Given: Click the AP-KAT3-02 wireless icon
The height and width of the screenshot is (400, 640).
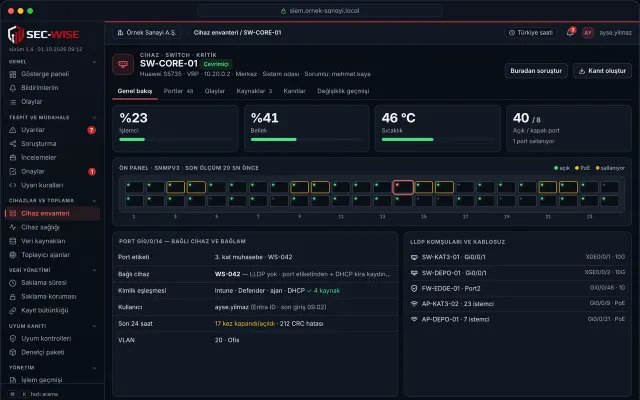Looking at the screenshot, I should tap(414, 304).
